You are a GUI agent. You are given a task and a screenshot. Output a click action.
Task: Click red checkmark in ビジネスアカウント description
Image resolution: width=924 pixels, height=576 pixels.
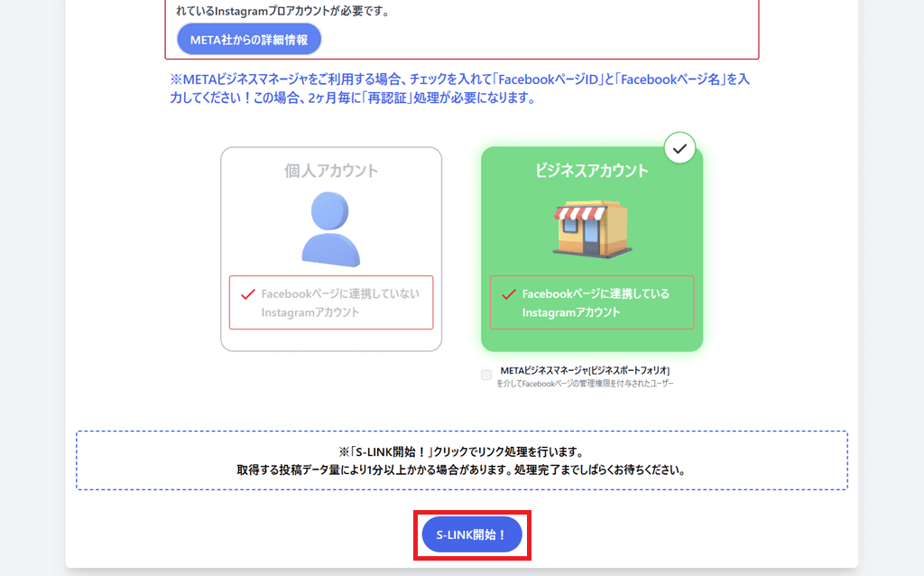click(x=508, y=294)
